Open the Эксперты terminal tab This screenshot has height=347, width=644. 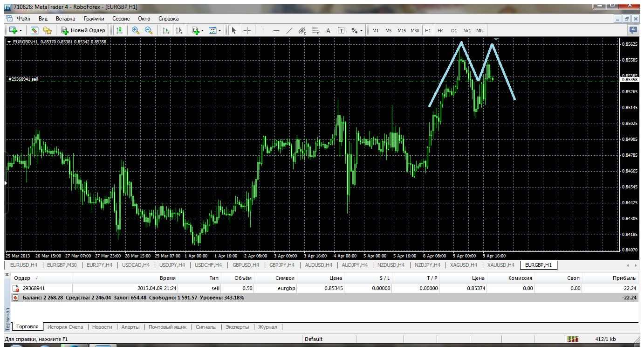click(237, 327)
